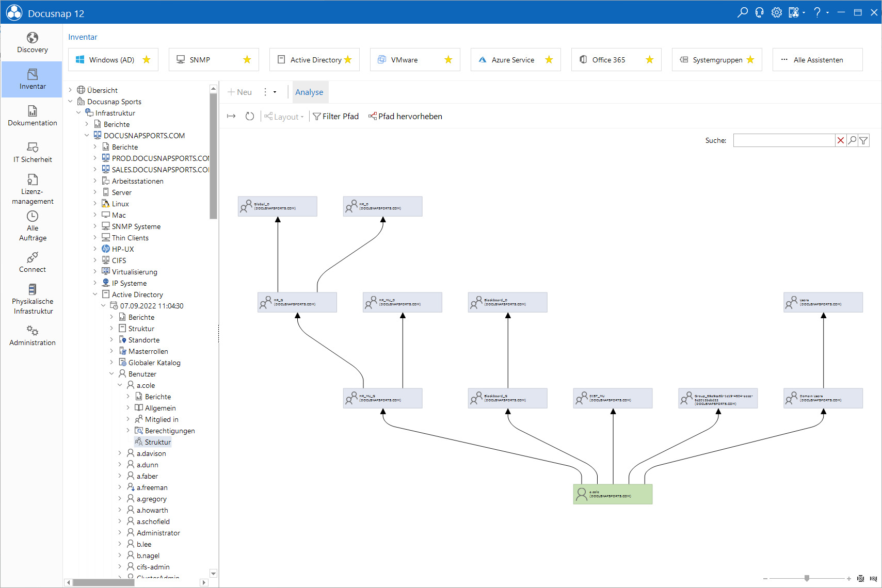
Task: Toggle favorite star on Windows (AD) tile
Action: [147, 60]
